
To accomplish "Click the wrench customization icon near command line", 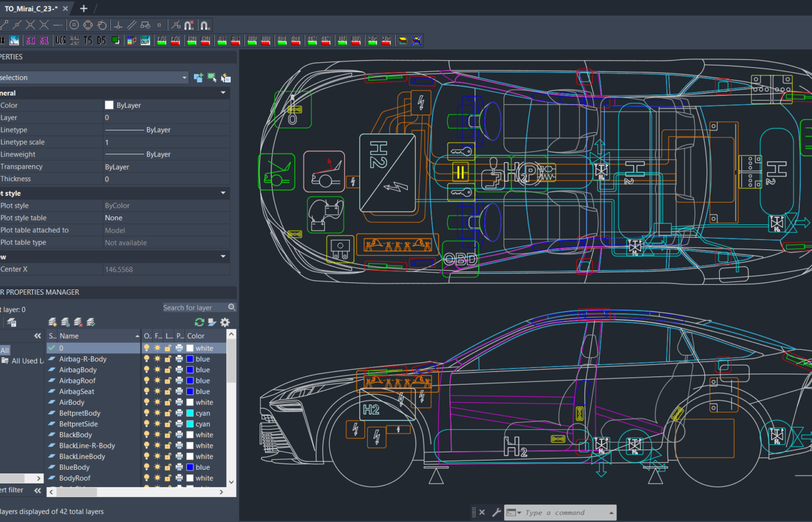I will [496, 512].
